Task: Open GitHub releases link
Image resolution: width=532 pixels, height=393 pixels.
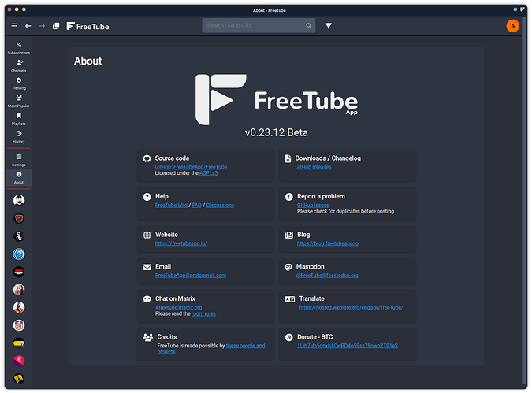Action: click(314, 167)
